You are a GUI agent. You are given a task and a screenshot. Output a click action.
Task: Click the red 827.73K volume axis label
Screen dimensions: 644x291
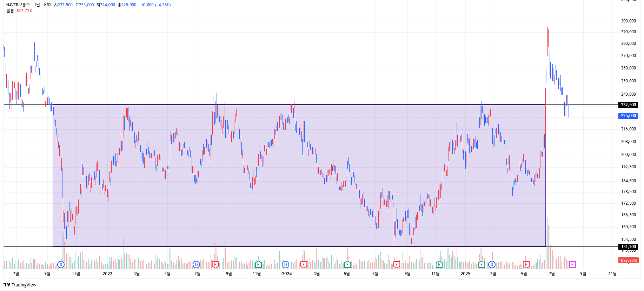click(628, 260)
